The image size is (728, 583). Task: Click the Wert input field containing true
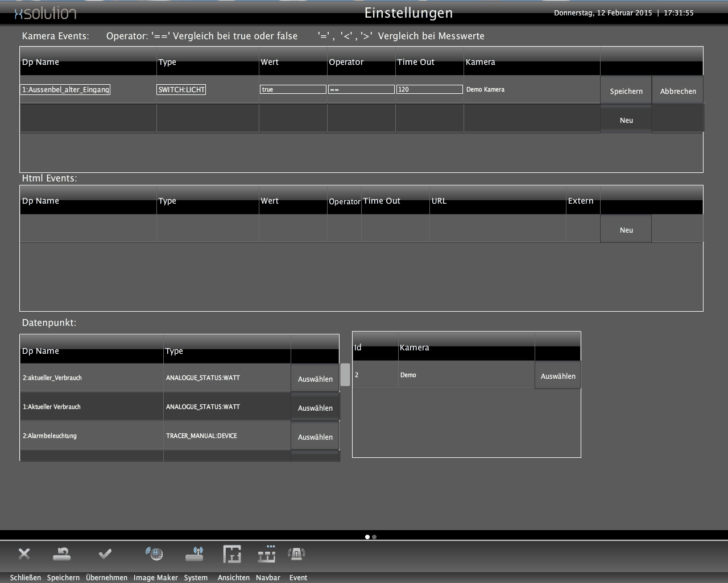293,89
